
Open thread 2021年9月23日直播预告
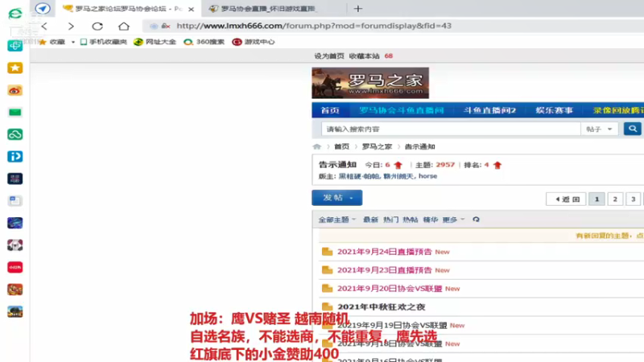pyautogui.click(x=385, y=270)
